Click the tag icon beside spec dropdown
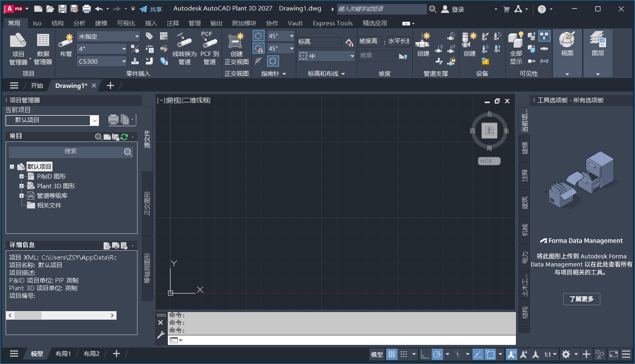This screenshot has width=635, height=364. pyautogui.click(x=149, y=36)
